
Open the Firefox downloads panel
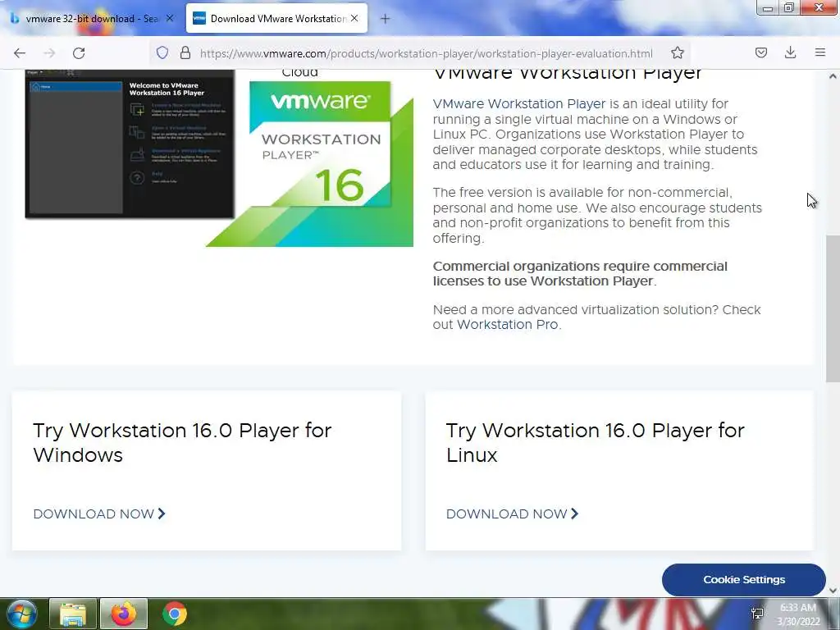(x=790, y=52)
